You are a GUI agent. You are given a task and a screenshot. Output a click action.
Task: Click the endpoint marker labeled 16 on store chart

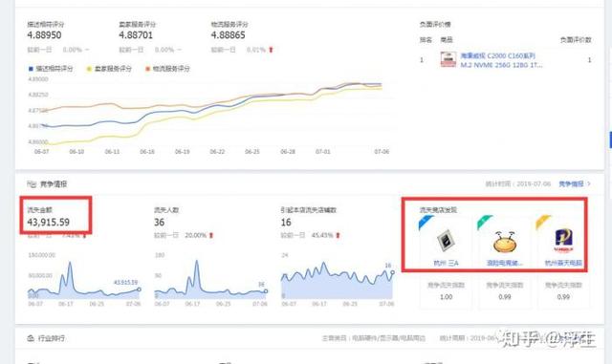tap(392, 272)
